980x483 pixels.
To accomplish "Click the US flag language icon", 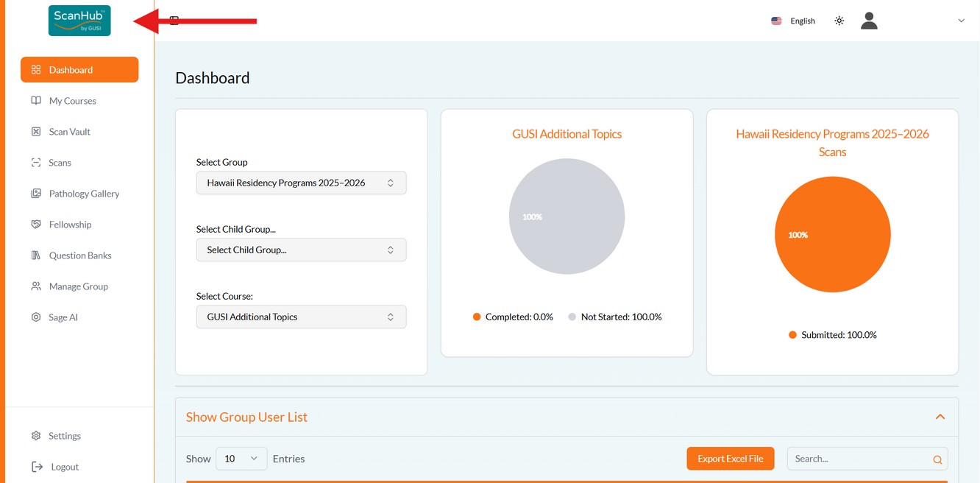I will point(776,21).
